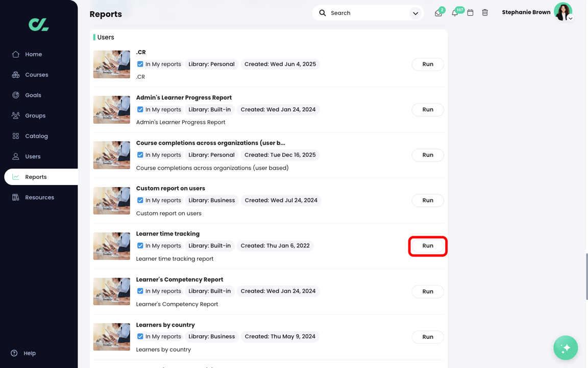
Task: Click the Resources books icon
Action: (x=16, y=197)
